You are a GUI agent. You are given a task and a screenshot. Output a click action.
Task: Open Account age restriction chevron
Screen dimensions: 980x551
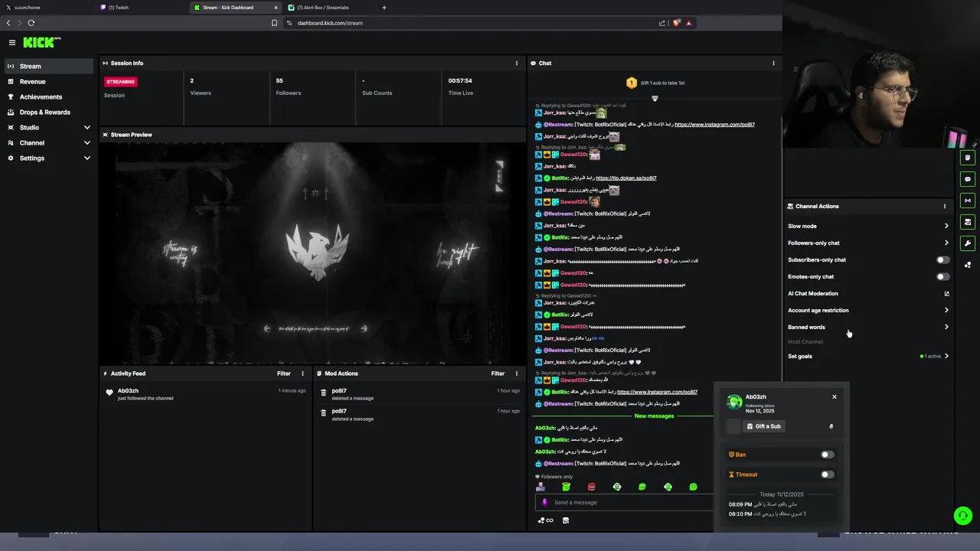pos(946,311)
